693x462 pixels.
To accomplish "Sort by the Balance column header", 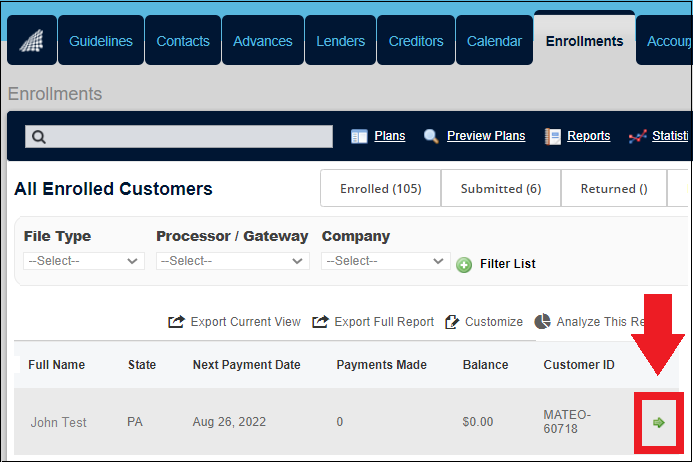I will pos(485,365).
